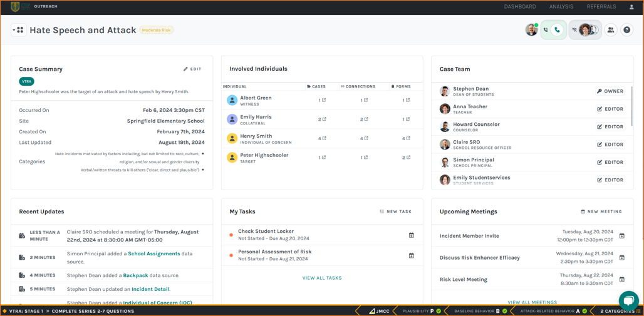The height and width of the screenshot is (316, 644).
Task: Click the team members group icon
Action: pos(611,30)
